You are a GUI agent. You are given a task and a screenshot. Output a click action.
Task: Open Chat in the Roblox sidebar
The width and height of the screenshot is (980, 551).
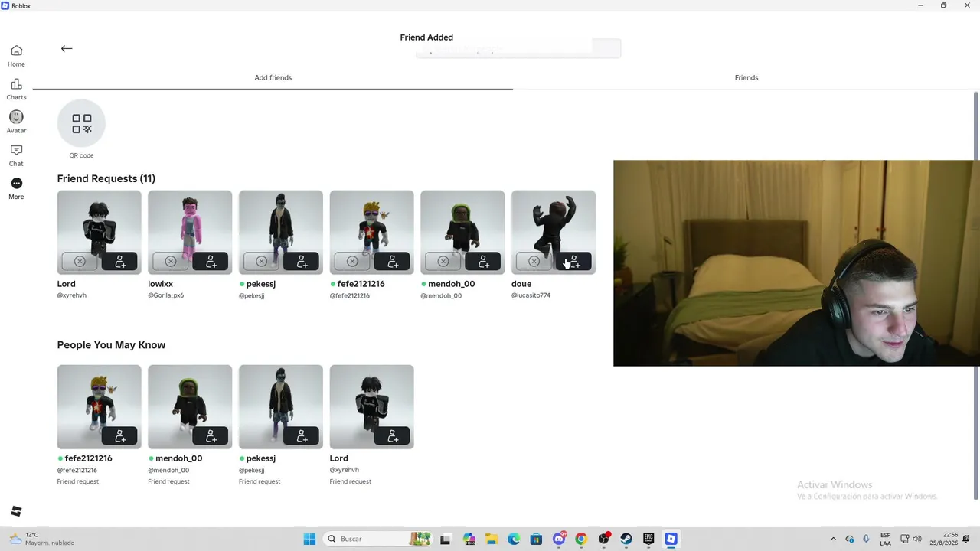tap(16, 155)
